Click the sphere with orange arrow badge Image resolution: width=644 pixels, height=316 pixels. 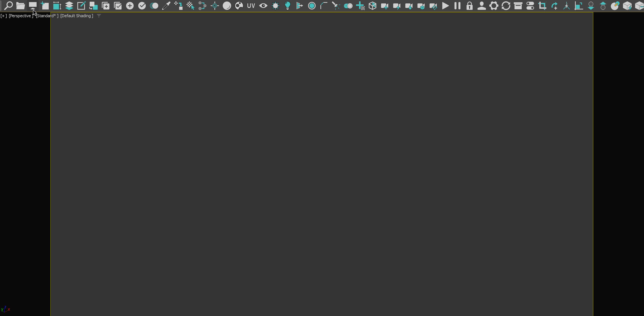point(615,5)
